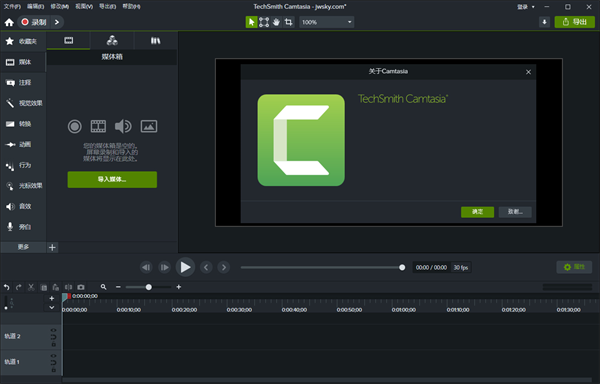This screenshot has height=384, width=600.
Task: Toggle visibility eye of 轨道 1
Action: click(x=53, y=355)
